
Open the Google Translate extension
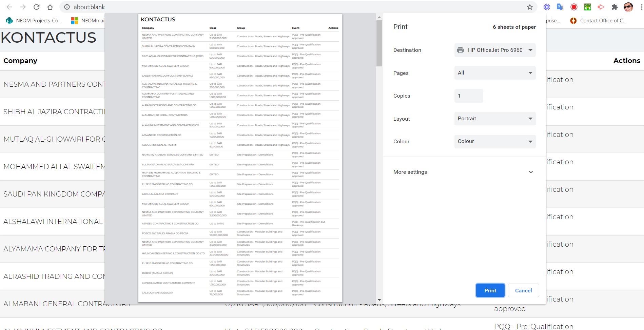560,7
